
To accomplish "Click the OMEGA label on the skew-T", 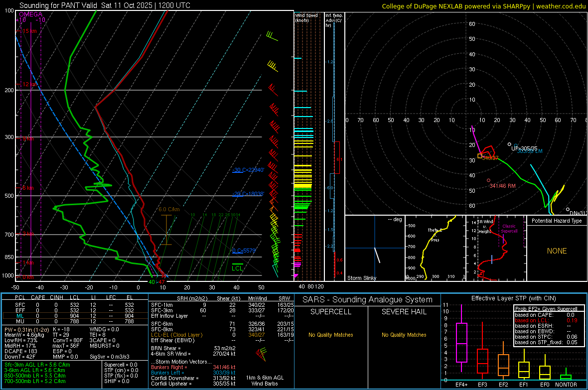I will pyautogui.click(x=30, y=14).
